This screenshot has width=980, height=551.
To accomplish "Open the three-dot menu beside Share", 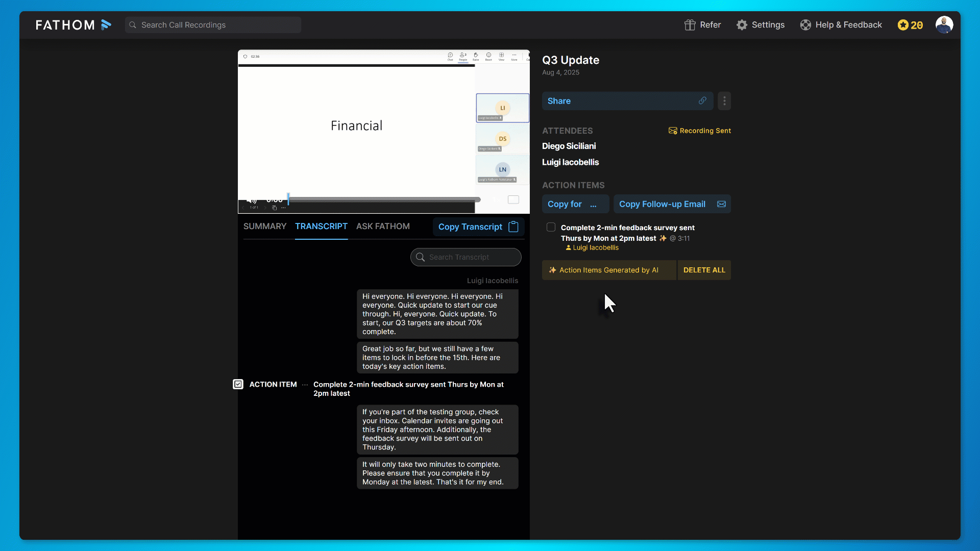I will coord(724,101).
